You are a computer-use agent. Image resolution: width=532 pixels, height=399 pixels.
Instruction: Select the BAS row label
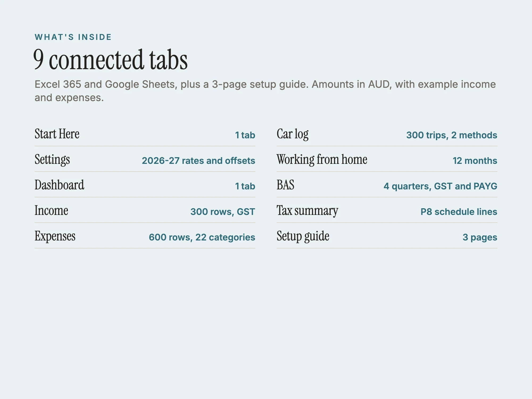(285, 185)
